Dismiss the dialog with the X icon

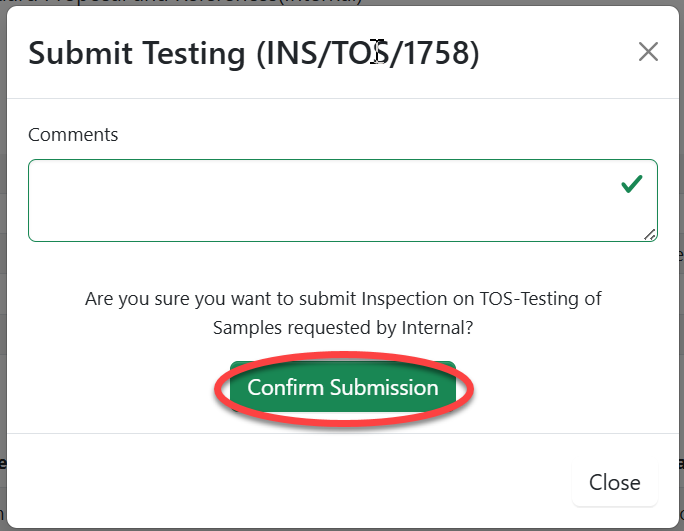point(648,53)
